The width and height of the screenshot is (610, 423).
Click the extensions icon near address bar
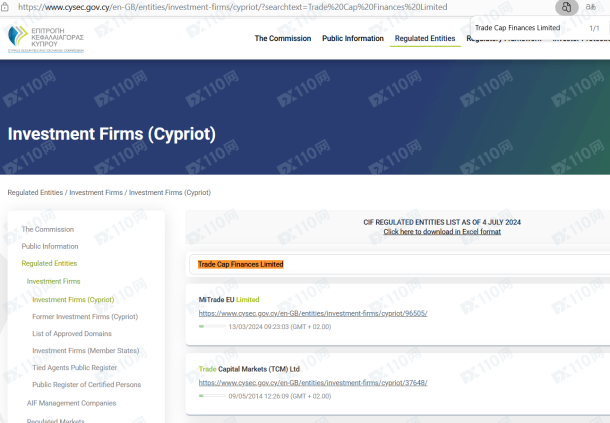pyautogui.click(x=566, y=7)
